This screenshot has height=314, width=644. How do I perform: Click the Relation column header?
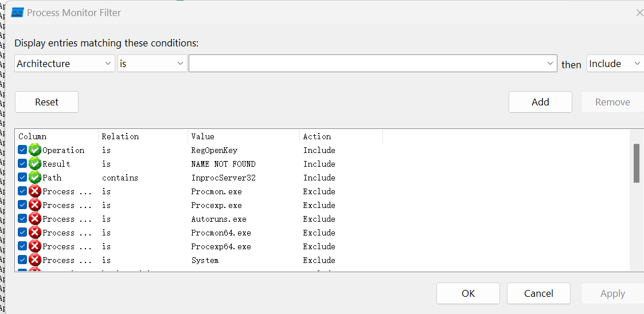(x=142, y=136)
